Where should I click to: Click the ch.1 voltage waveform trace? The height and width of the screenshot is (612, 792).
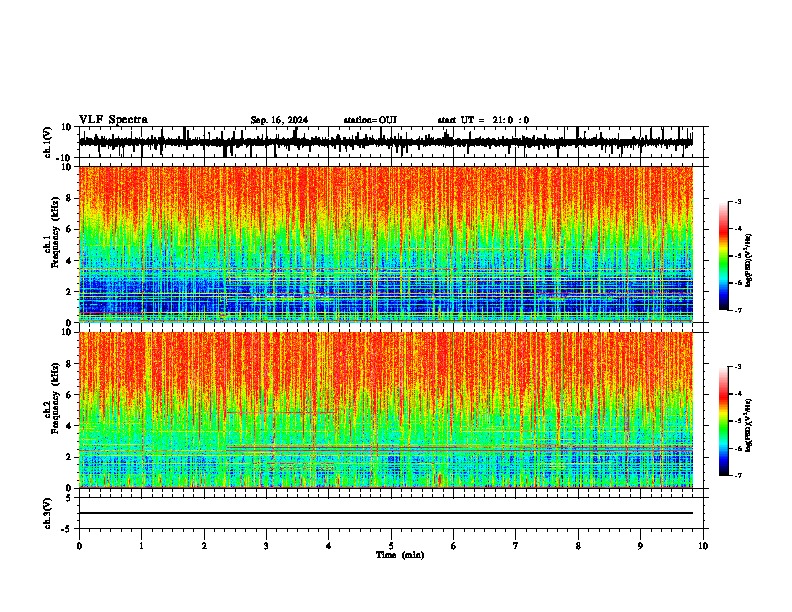coord(386,142)
